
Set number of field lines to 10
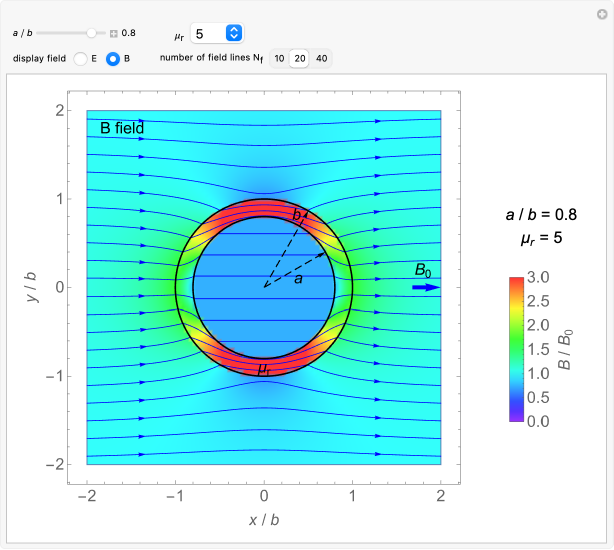[x=278, y=59]
